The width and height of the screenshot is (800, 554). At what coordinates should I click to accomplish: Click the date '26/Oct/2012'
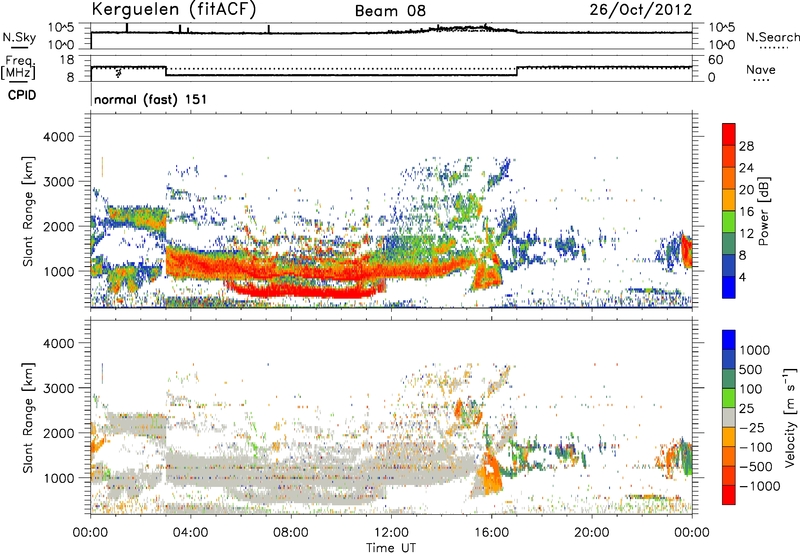click(641, 10)
